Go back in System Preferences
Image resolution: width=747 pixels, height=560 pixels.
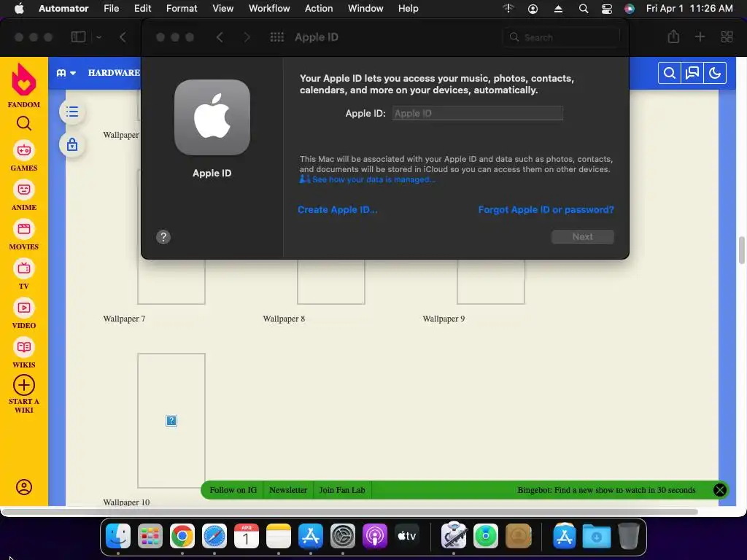220,37
